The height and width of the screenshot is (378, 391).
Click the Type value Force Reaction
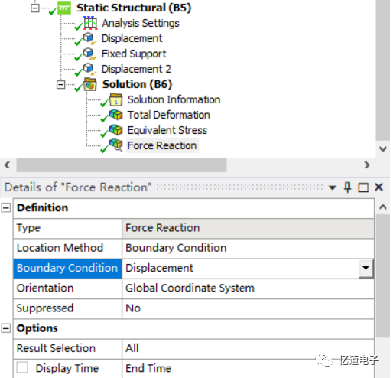163,228
